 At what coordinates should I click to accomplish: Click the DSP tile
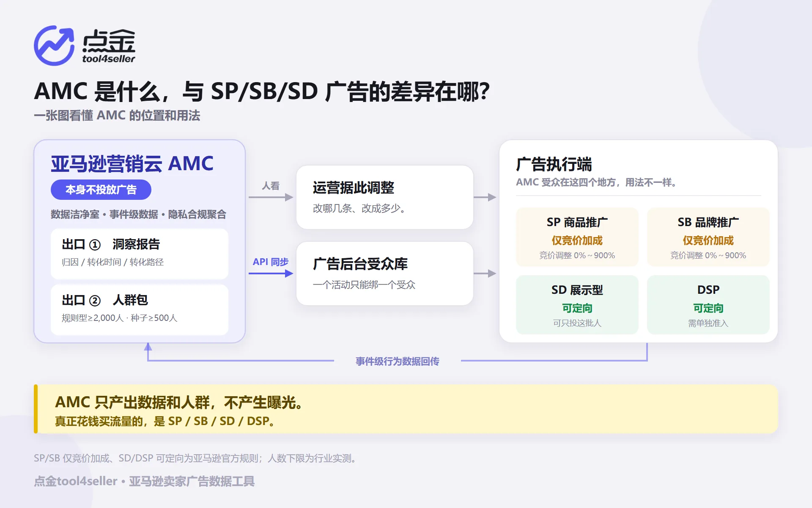tap(708, 305)
